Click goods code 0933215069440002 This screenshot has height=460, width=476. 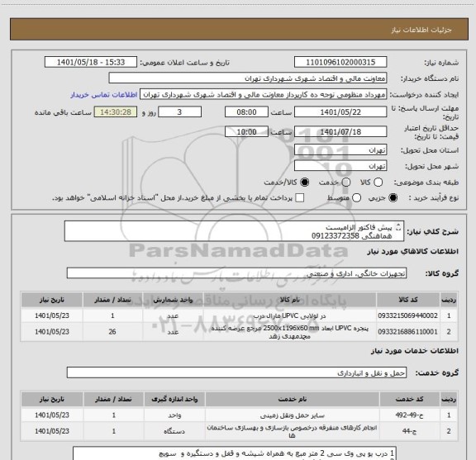click(408, 315)
